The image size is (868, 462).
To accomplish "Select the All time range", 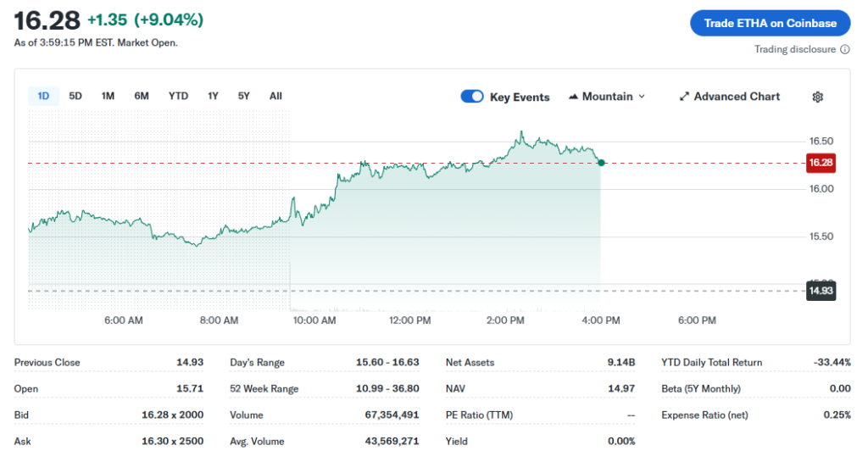I will 275,96.
